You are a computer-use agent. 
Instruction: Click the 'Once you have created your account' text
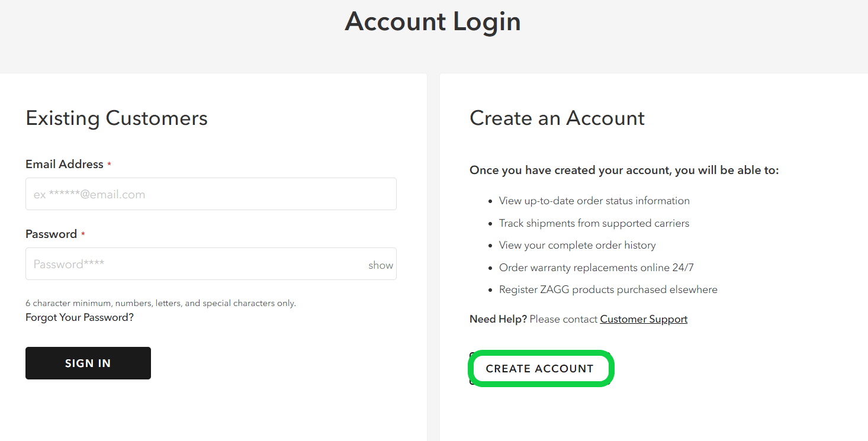624,170
